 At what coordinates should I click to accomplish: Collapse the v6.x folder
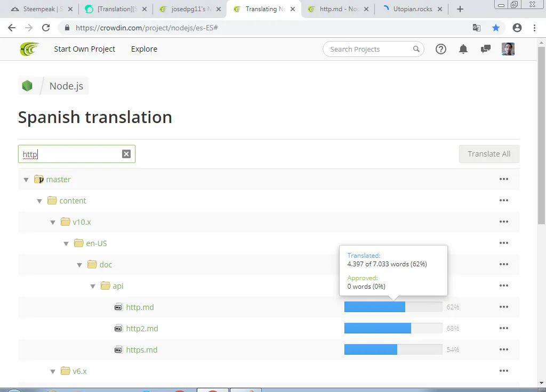[53, 371]
